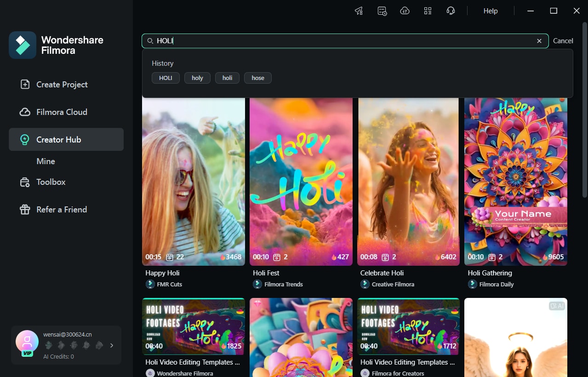The image size is (588, 377).
Task: Select the "holy" search history tag
Action: pos(197,78)
